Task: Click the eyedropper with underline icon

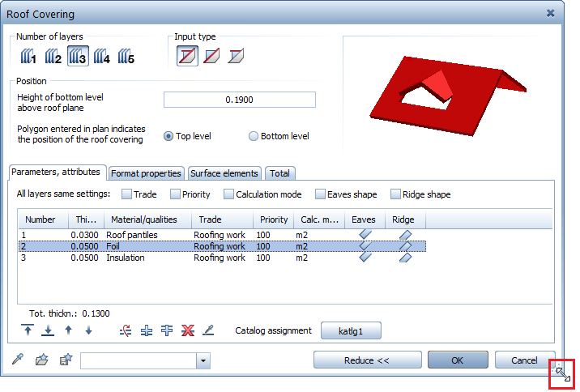Action: click(x=208, y=330)
